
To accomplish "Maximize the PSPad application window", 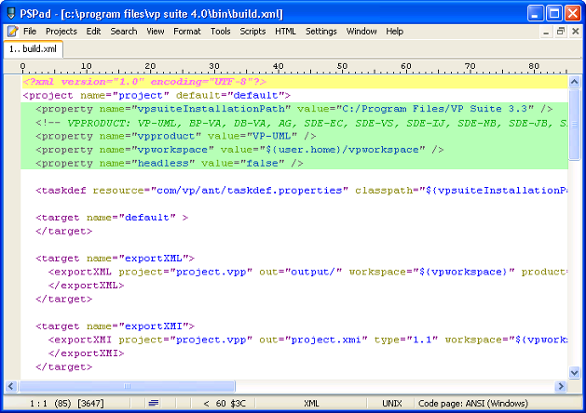I will [554, 14].
